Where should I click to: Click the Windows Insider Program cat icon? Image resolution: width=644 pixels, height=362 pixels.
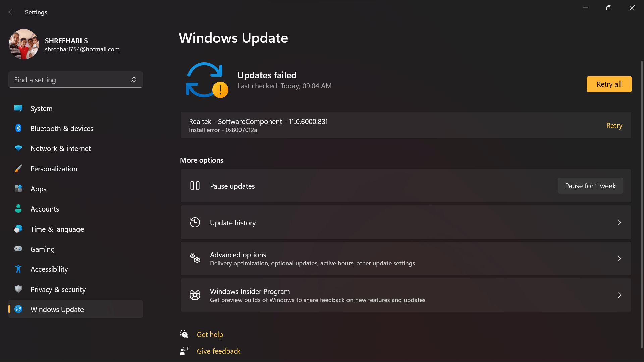[x=195, y=295]
